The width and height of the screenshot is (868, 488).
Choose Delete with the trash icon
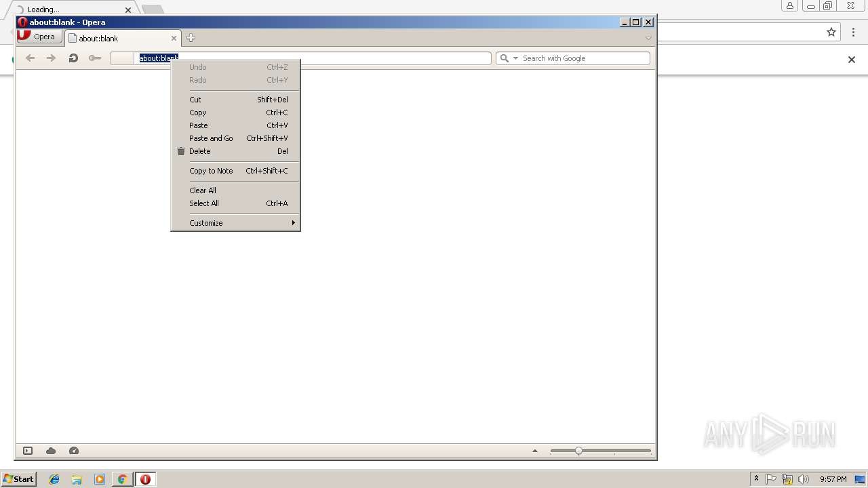(235, 151)
